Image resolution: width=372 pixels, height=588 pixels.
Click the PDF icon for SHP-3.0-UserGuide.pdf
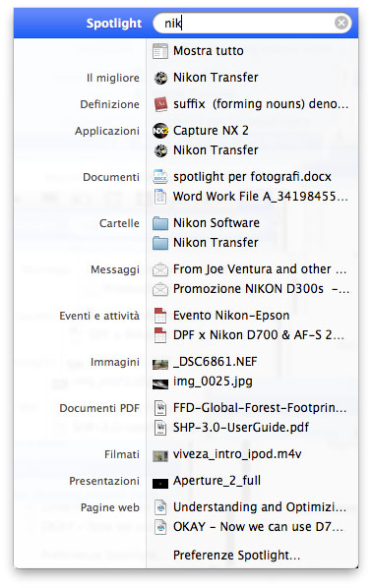pyautogui.click(x=160, y=428)
